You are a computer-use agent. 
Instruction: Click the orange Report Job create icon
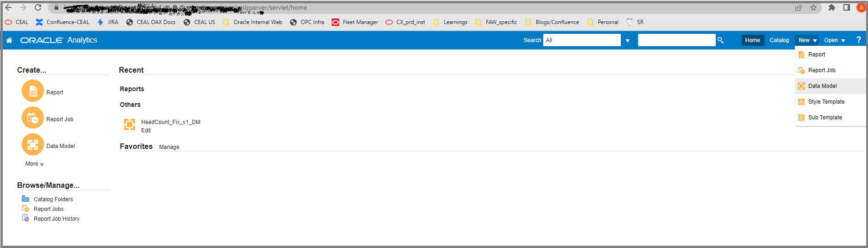(33, 118)
